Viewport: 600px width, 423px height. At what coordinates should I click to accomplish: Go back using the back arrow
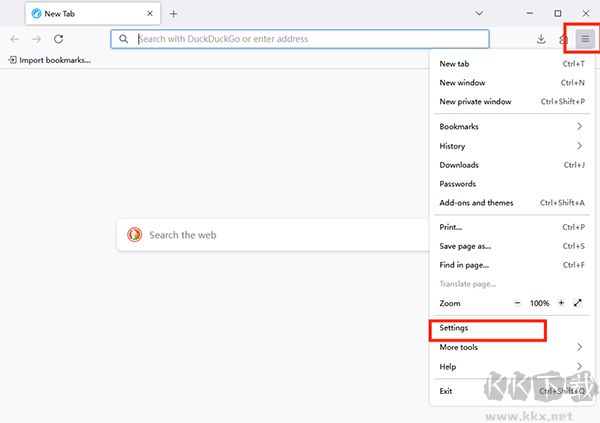14,39
